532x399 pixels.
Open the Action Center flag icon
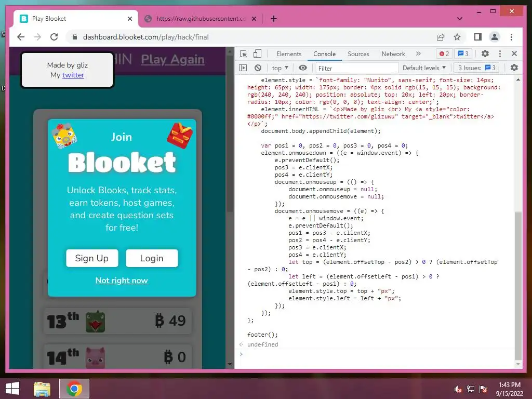(483, 389)
